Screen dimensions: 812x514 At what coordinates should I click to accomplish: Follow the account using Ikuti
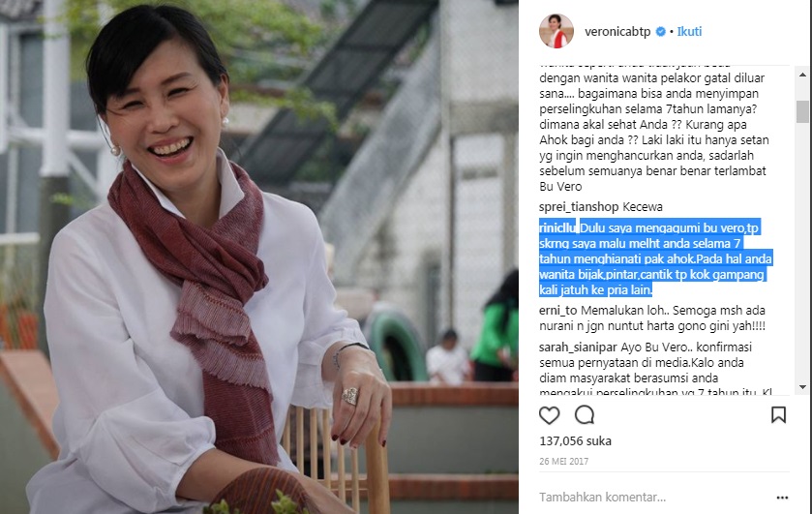[x=689, y=32]
